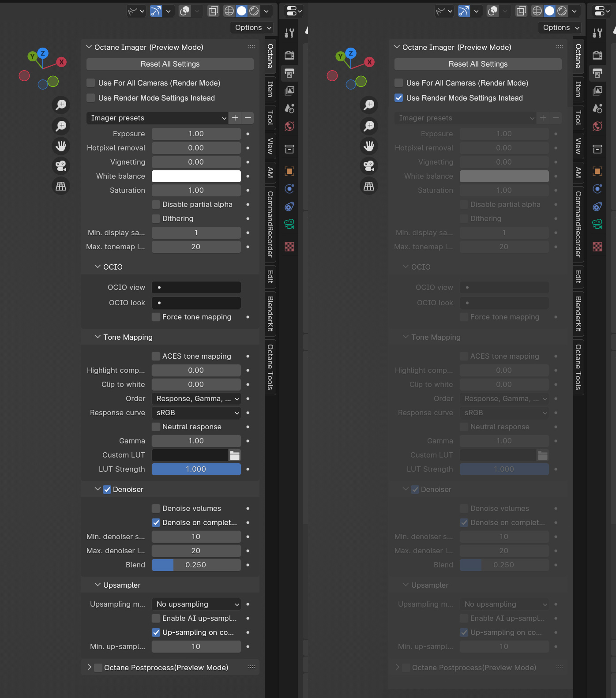This screenshot has height=698, width=616.
Task: Click the LUT Strength slider in left panel
Action: pyautogui.click(x=196, y=469)
